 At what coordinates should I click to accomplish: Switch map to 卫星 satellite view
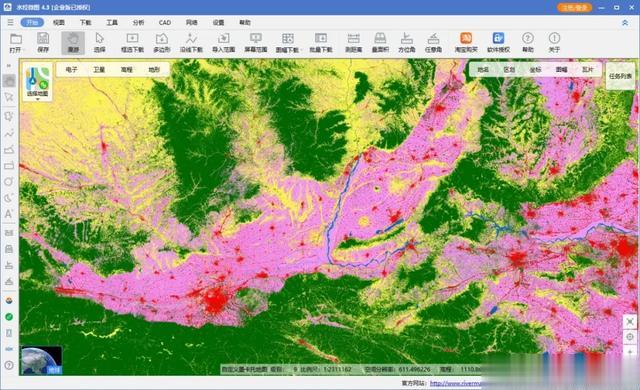pos(99,70)
